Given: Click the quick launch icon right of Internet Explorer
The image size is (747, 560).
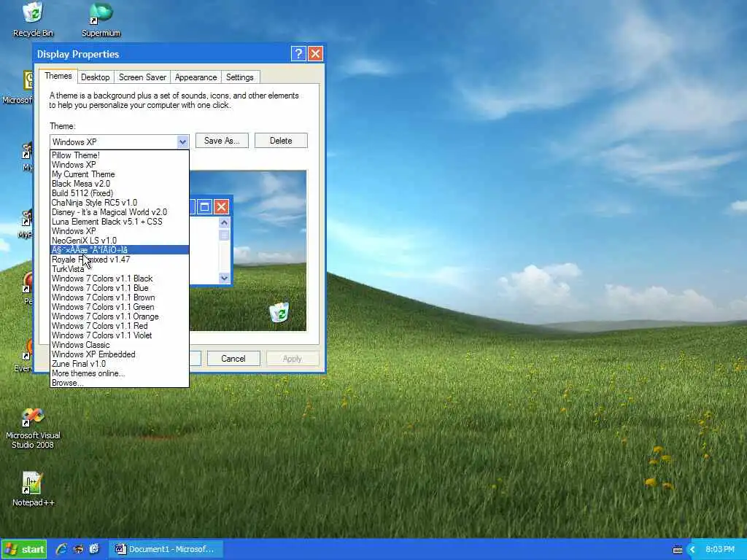Looking at the screenshot, I should pos(78,549).
